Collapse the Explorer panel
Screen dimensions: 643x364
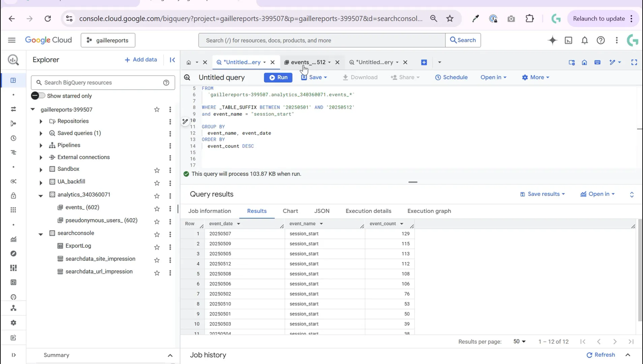pos(172,60)
